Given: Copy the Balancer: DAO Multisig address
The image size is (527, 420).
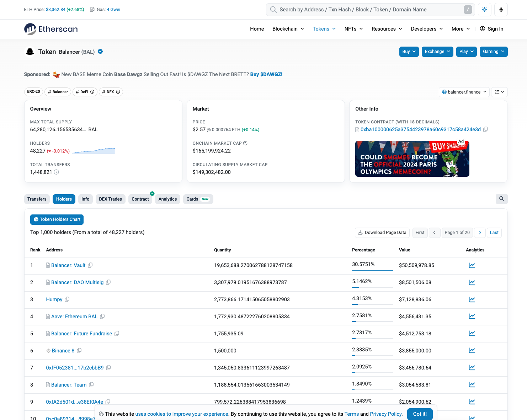Looking at the screenshot, I should pyautogui.click(x=108, y=282).
